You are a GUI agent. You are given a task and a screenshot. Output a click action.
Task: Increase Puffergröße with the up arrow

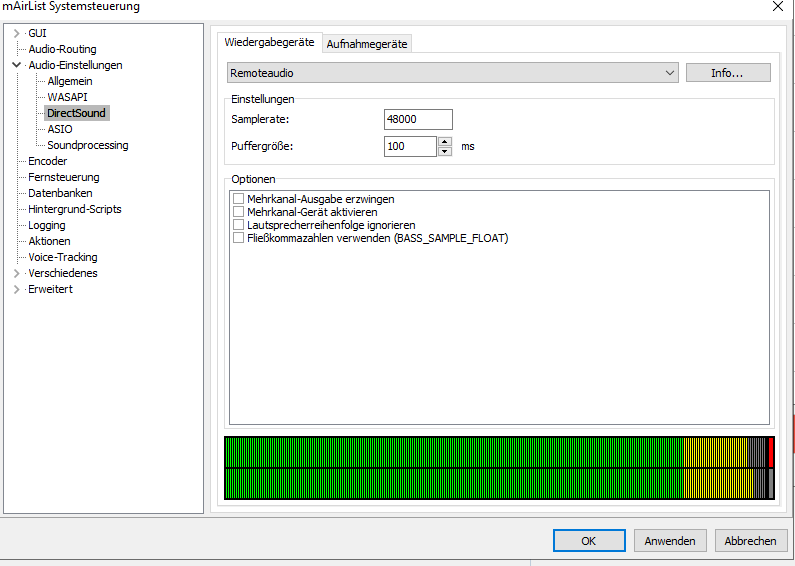click(x=445, y=141)
